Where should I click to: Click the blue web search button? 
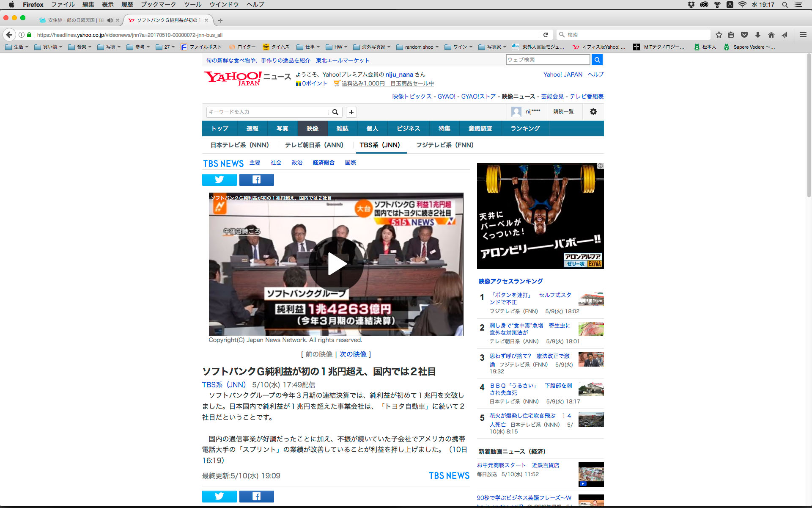tap(597, 60)
